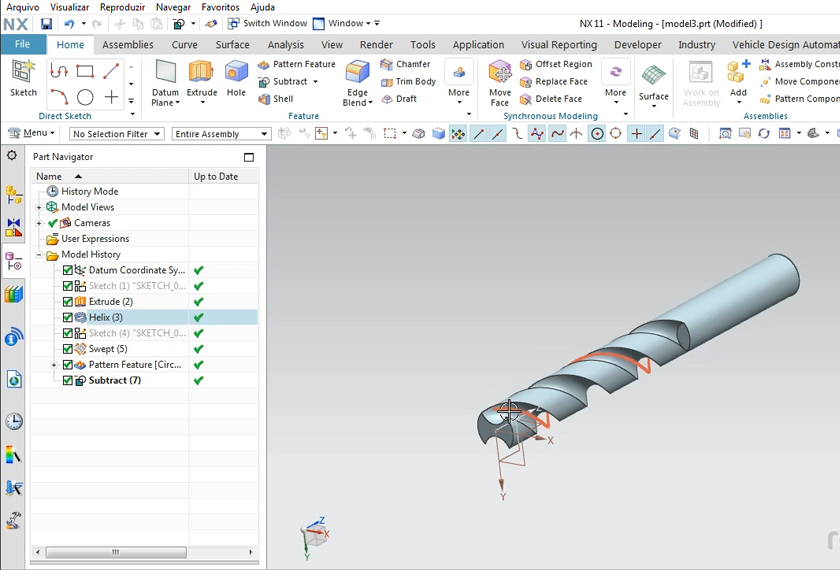Viewport: 840px width, 570px height.
Task: Switch to the Assemblies ribbon tab
Action: 128,45
